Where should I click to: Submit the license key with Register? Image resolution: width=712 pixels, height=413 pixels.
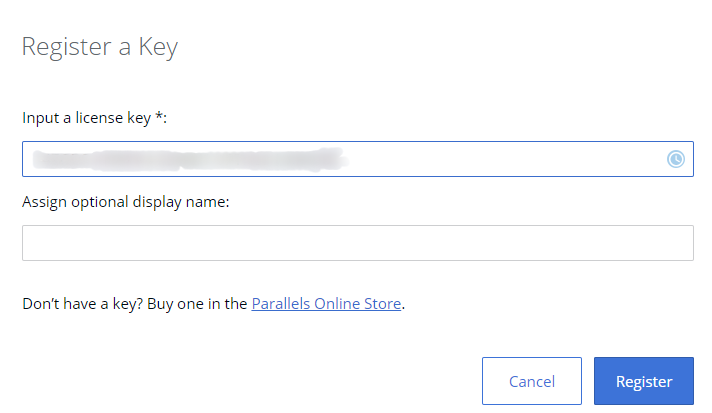[x=643, y=381]
